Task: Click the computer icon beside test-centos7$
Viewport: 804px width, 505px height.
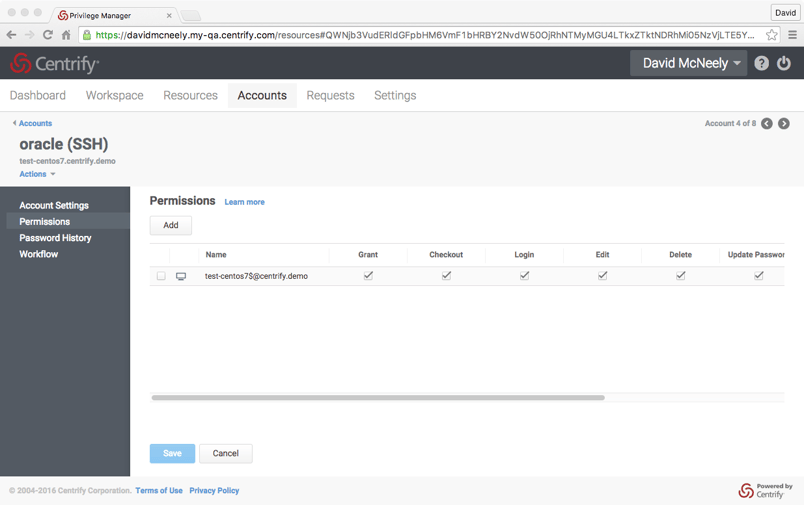Action: (x=181, y=276)
